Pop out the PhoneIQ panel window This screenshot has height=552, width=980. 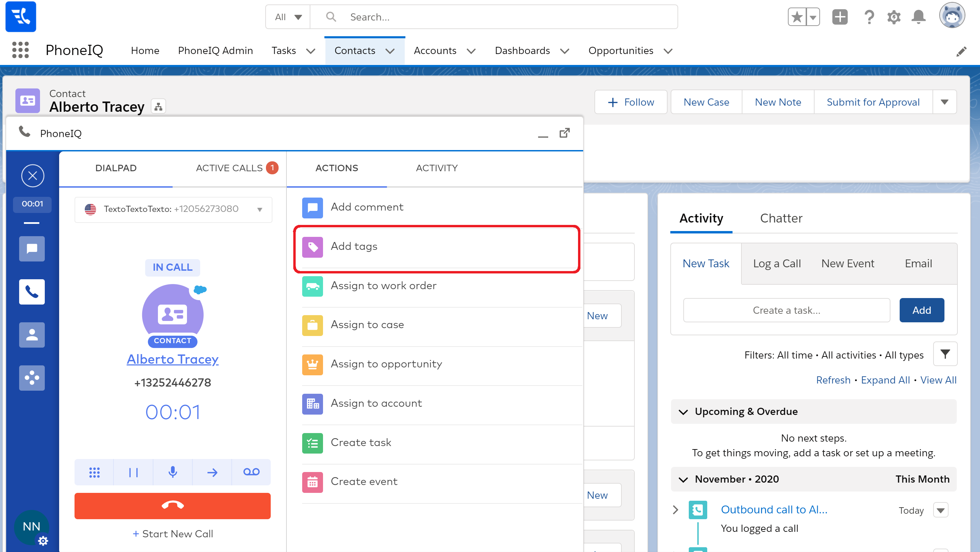click(564, 133)
